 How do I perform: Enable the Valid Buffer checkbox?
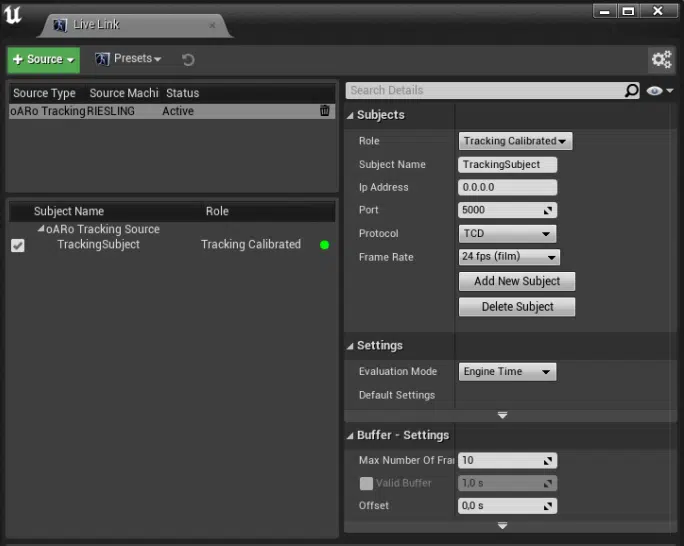click(x=366, y=483)
